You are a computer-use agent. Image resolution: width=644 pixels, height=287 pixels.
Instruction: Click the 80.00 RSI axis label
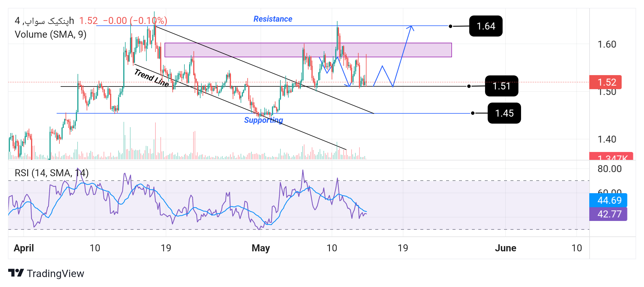609,169
